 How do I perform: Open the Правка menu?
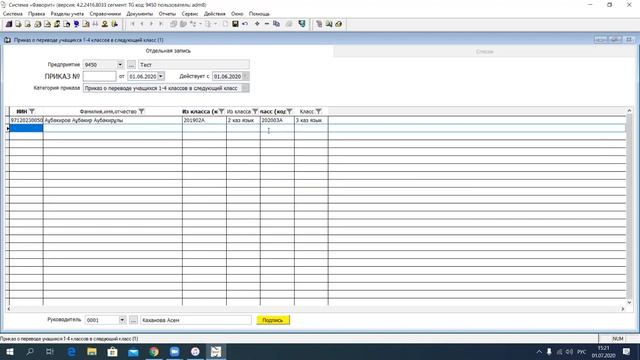(37, 14)
